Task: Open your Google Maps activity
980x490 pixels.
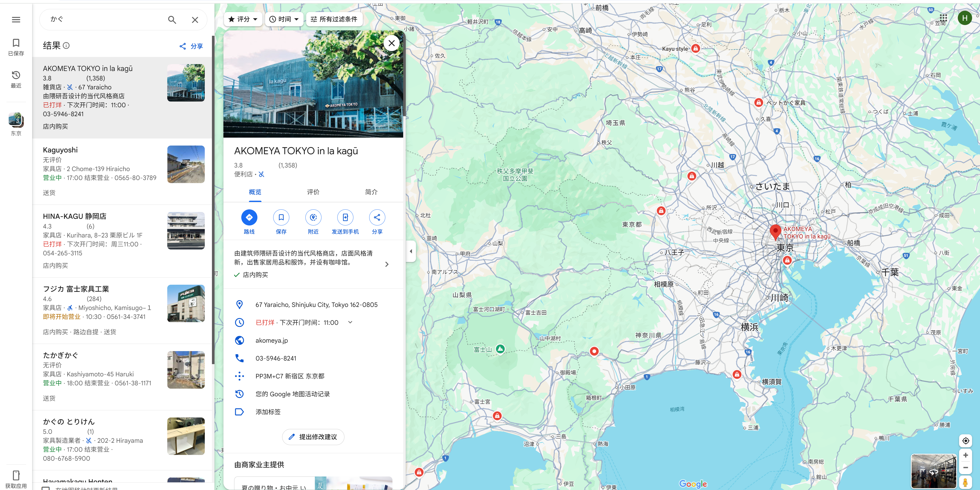Action: coord(293,394)
